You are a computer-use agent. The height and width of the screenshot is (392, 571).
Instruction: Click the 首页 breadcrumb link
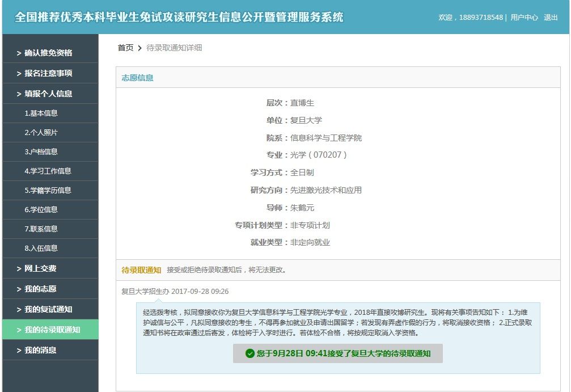[125, 48]
